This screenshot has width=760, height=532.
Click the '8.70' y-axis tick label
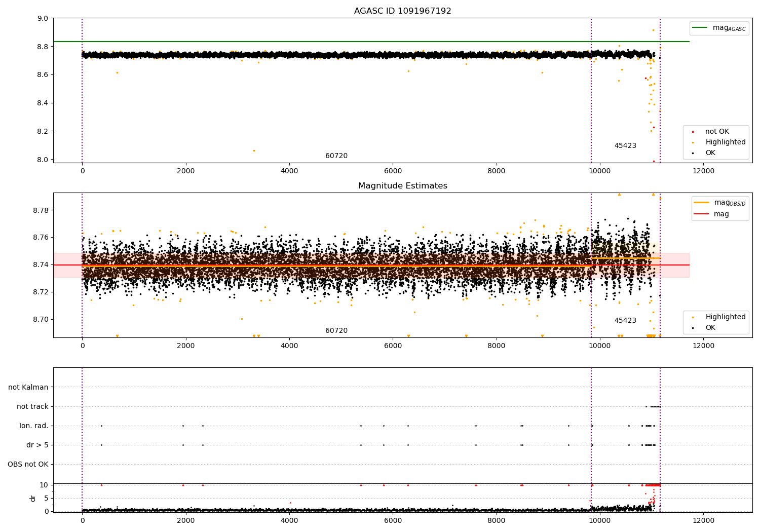point(41,320)
